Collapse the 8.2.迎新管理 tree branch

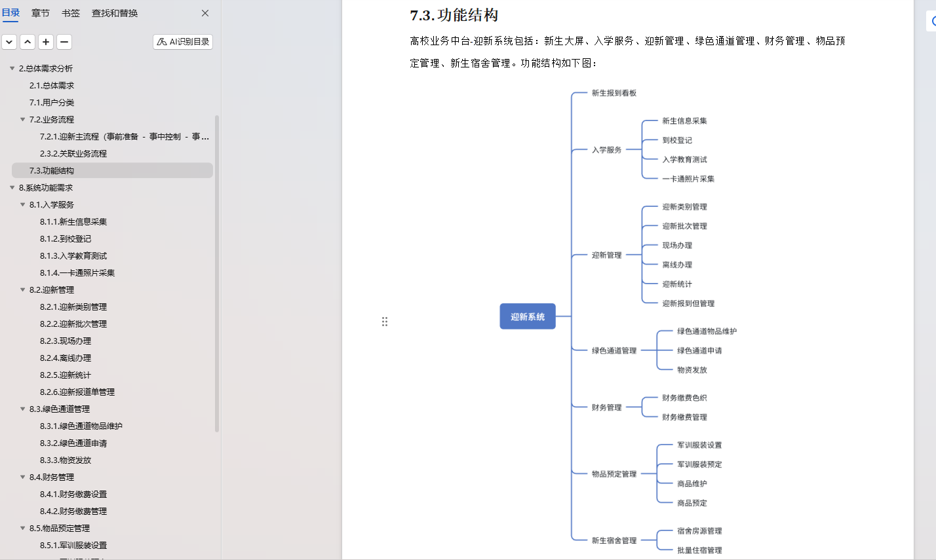coord(22,289)
